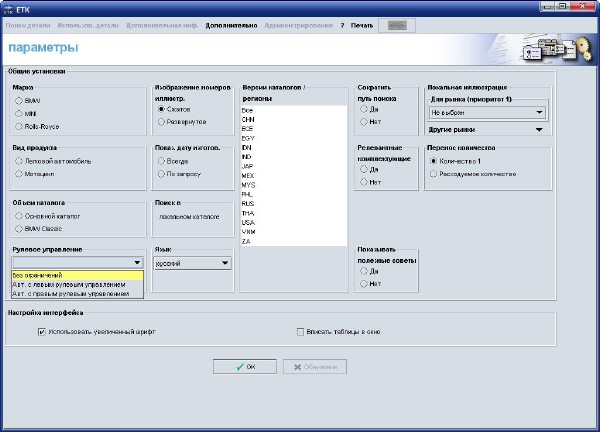Tick the 'Вписать таблицы в окно' checkbox
The width and height of the screenshot is (600, 432).
(299, 331)
